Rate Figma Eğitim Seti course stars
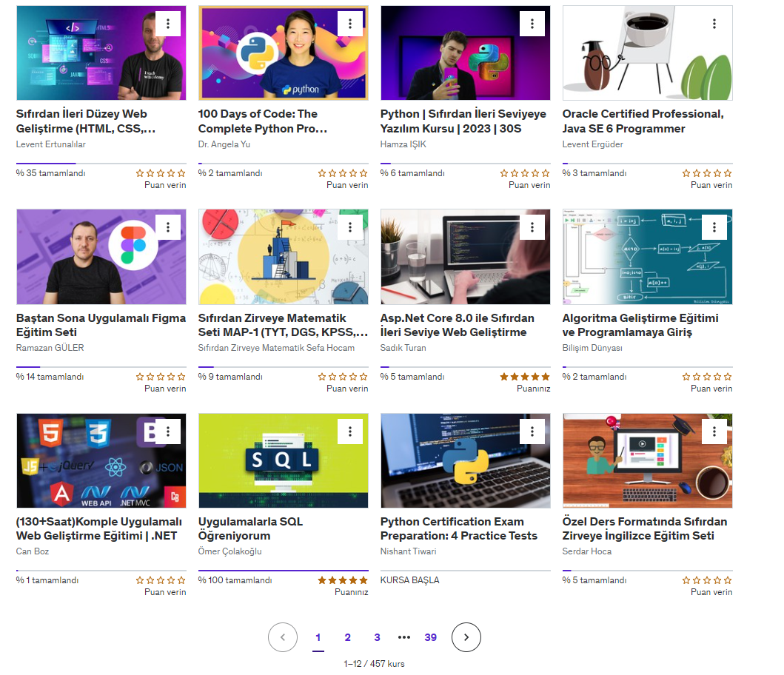784x675 pixels. click(161, 377)
